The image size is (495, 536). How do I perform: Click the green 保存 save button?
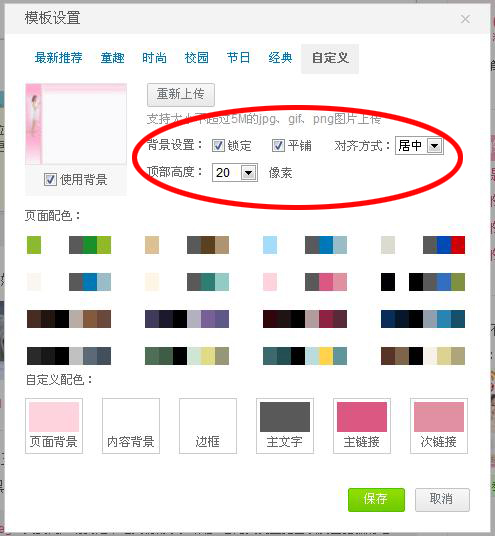[376, 499]
